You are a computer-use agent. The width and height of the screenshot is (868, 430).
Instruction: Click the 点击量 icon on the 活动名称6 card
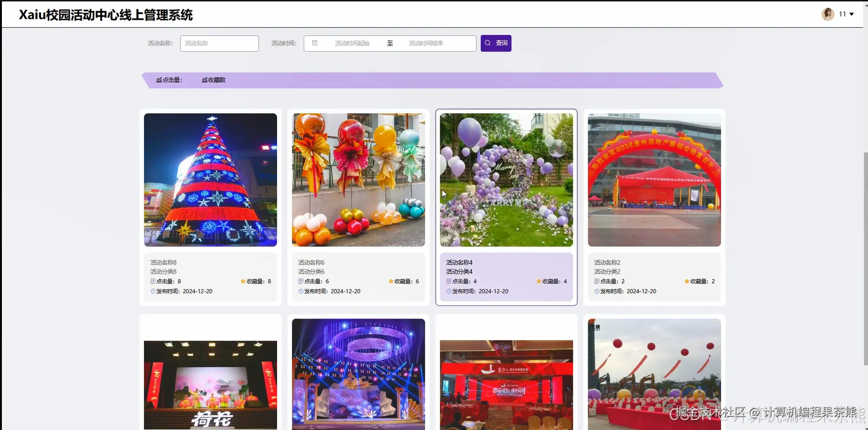(x=300, y=281)
